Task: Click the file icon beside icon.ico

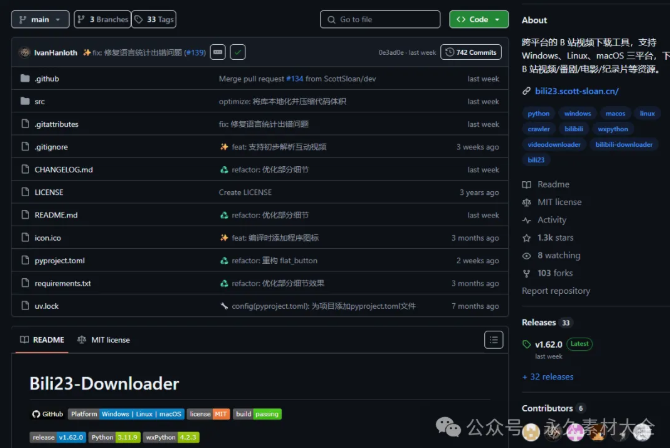Action: [x=25, y=237]
